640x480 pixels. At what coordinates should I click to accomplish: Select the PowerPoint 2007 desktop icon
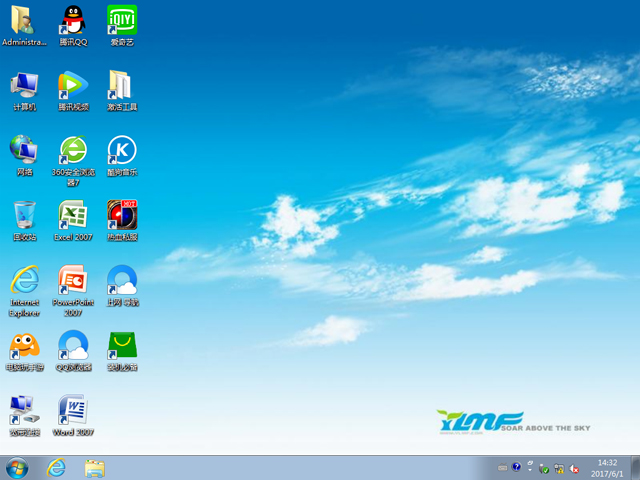(73, 280)
